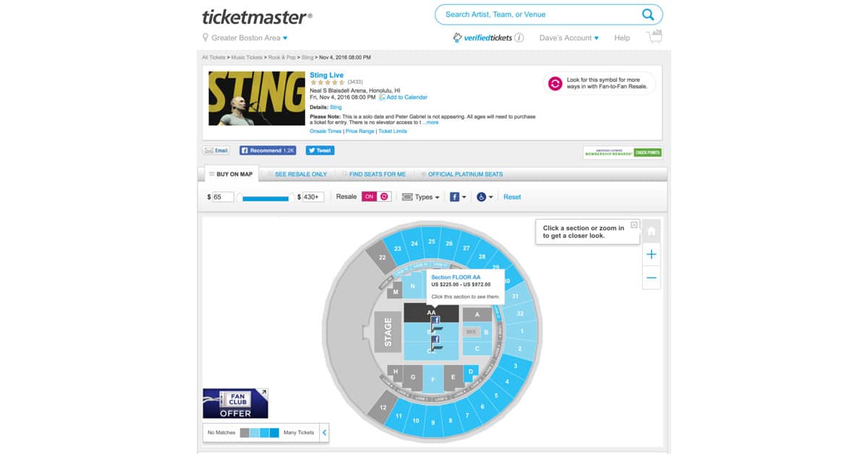Toggle the Resale ON switch
The height and width of the screenshot is (454, 868).
click(x=376, y=197)
